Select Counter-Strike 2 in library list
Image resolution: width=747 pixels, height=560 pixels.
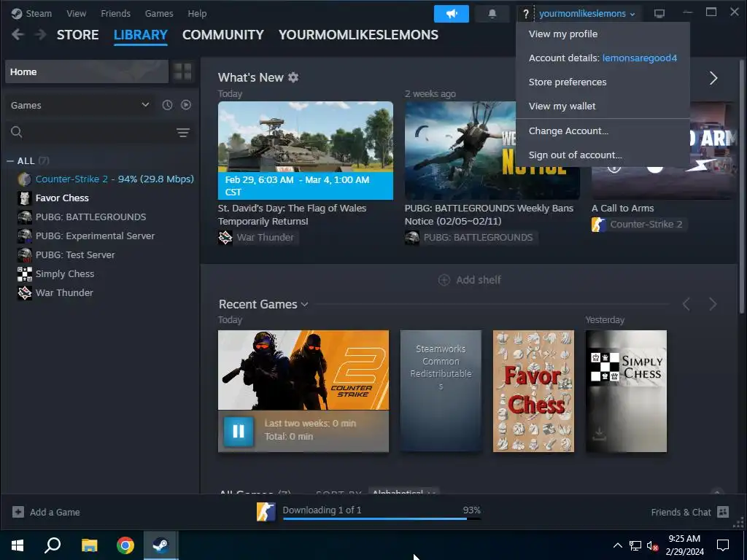(105, 179)
